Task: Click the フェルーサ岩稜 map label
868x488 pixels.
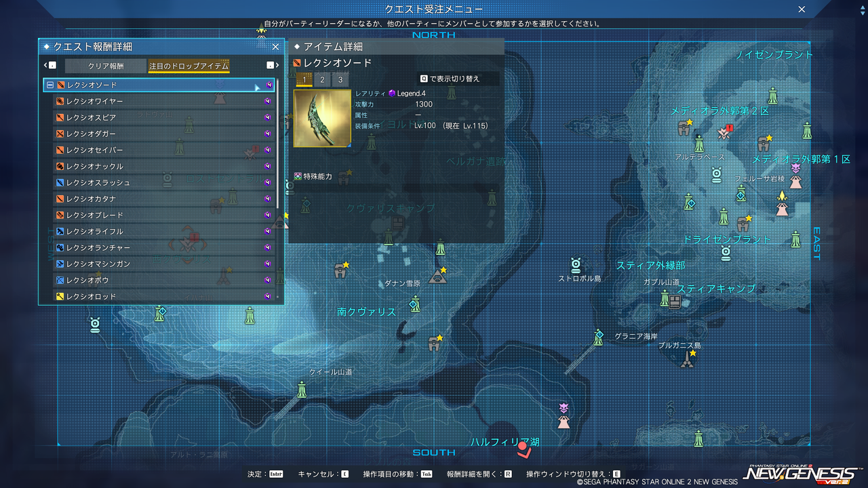Action: [760, 179]
